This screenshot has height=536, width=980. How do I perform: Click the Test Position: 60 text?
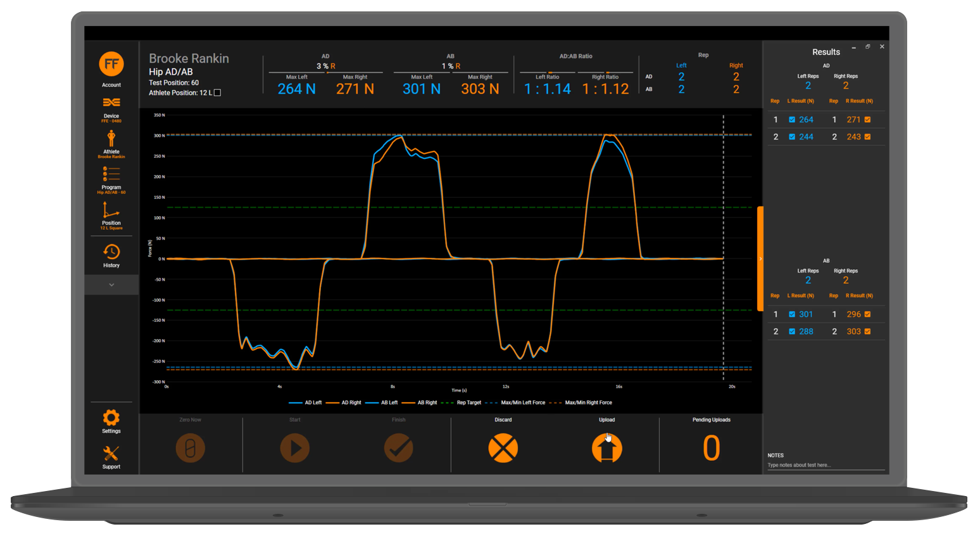[174, 83]
